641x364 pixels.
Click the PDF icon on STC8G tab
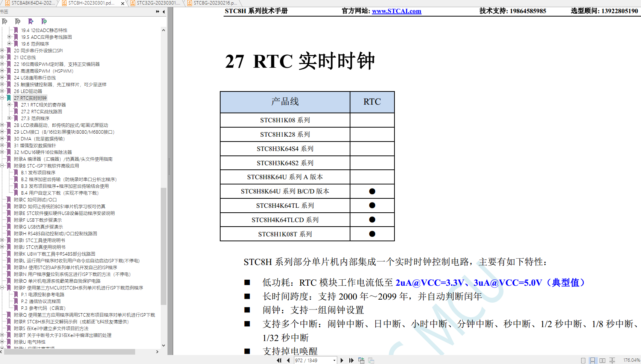pos(189,3)
